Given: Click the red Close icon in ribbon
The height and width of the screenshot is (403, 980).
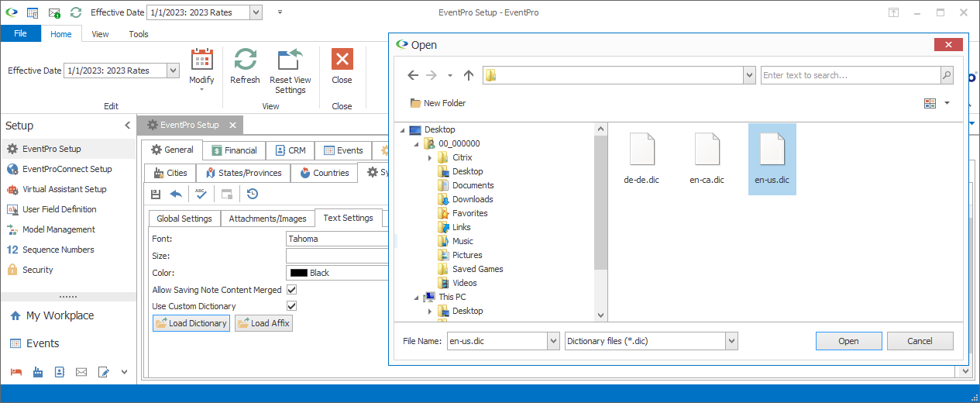Looking at the screenshot, I should coord(342,60).
